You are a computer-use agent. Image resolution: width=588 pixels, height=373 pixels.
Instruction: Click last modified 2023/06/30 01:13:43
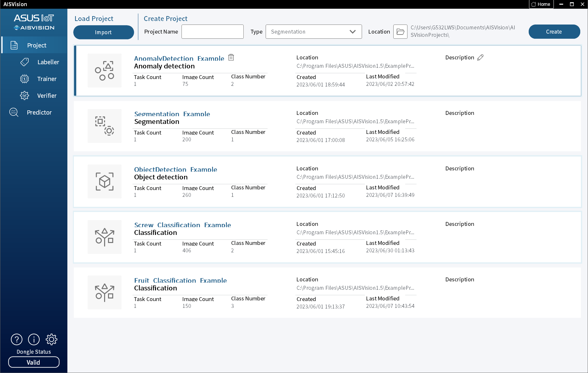pyautogui.click(x=390, y=250)
